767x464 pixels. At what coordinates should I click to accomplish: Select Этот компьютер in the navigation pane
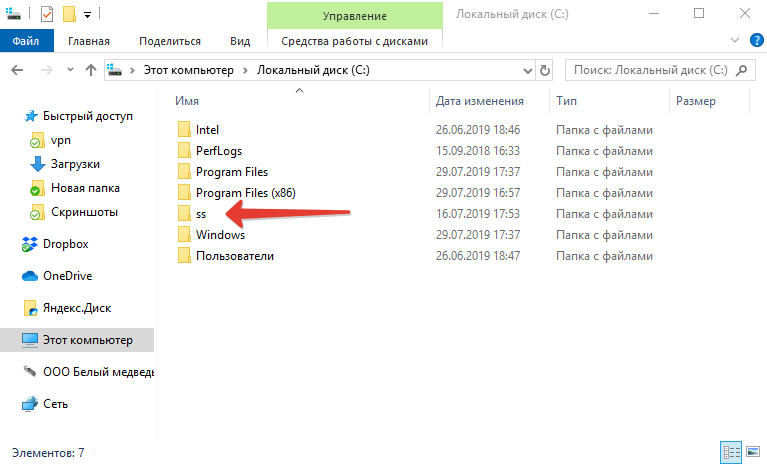tap(77, 340)
